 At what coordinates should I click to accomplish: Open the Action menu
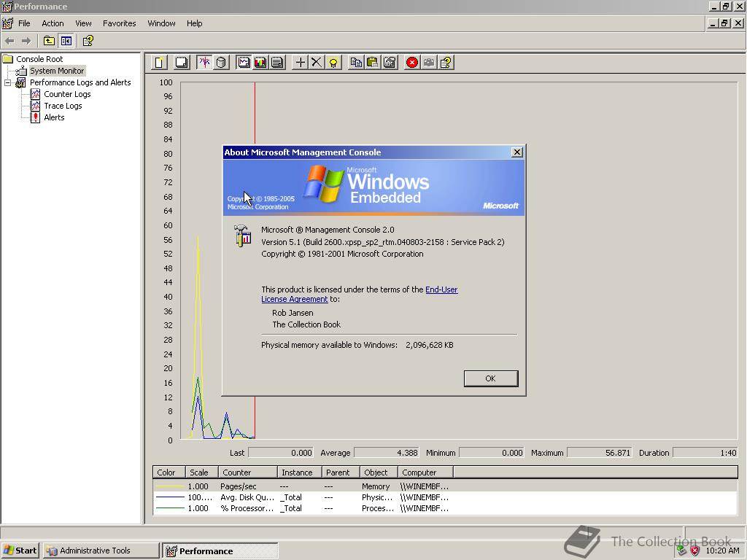(x=53, y=23)
